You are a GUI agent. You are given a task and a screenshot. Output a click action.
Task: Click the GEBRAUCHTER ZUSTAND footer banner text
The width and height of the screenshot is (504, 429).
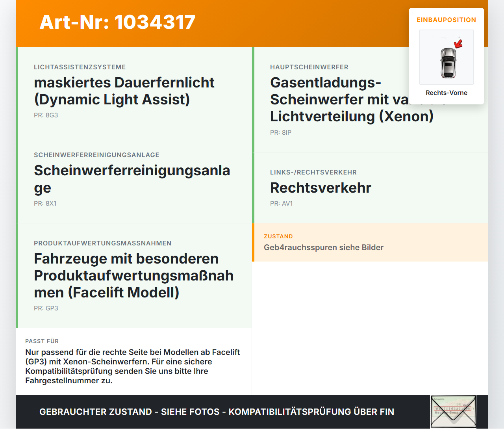217,412
